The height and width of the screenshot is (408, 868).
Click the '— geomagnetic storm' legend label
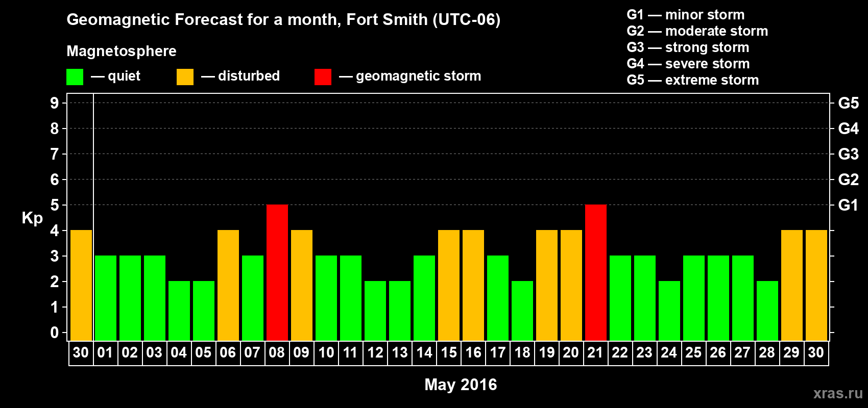click(410, 76)
